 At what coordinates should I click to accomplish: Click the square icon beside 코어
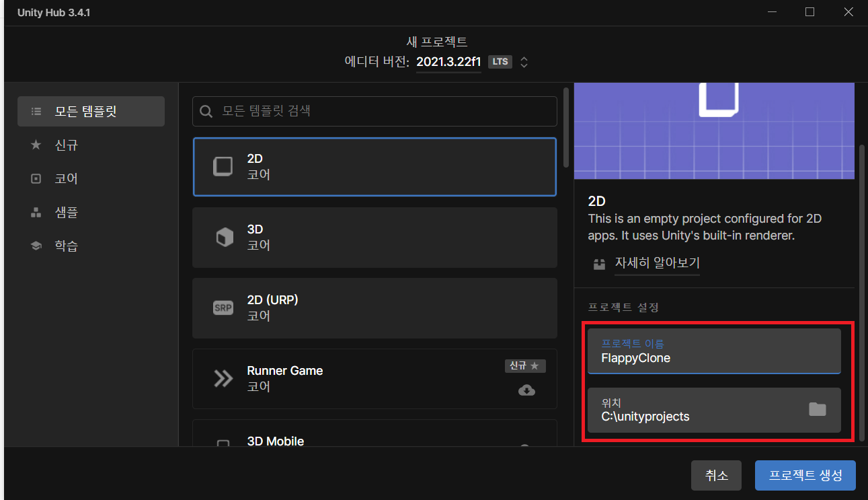point(36,179)
